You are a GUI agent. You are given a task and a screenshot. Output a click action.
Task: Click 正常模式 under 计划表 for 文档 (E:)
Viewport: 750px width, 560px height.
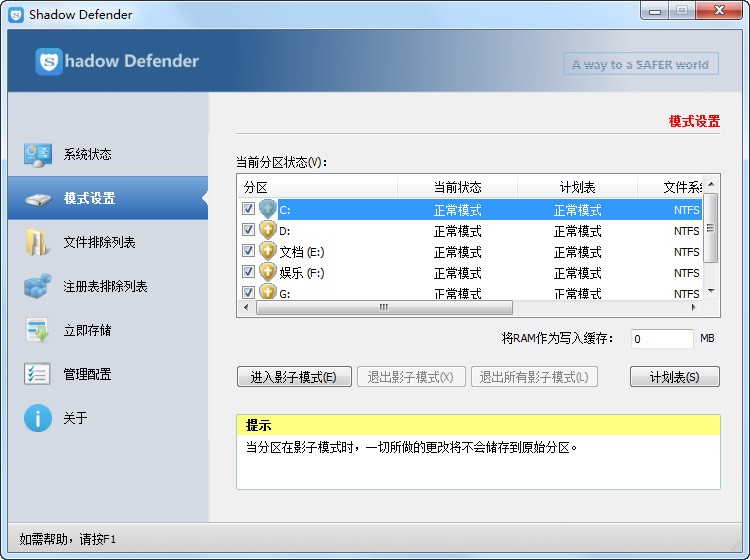tap(577, 252)
